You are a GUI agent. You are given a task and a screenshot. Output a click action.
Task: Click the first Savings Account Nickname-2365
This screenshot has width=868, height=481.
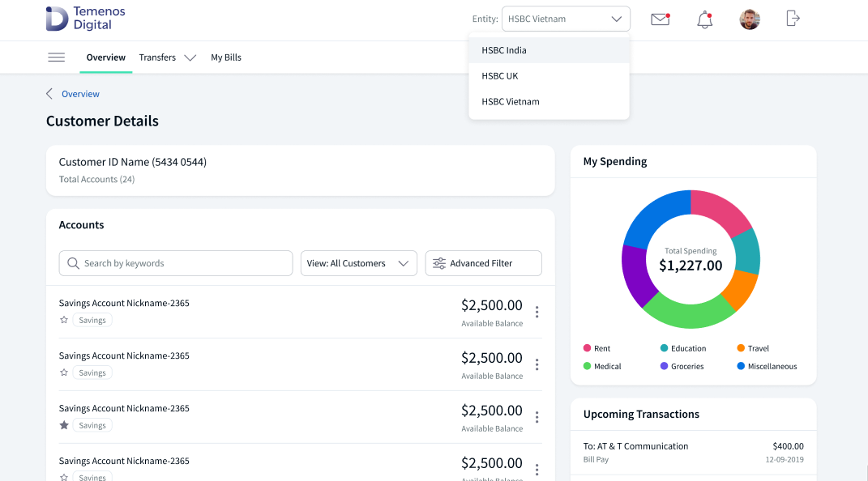124,303
